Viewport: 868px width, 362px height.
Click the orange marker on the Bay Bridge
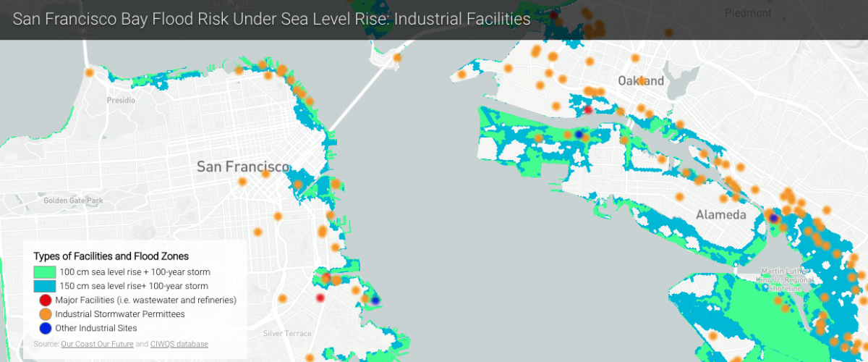(x=396, y=57)
